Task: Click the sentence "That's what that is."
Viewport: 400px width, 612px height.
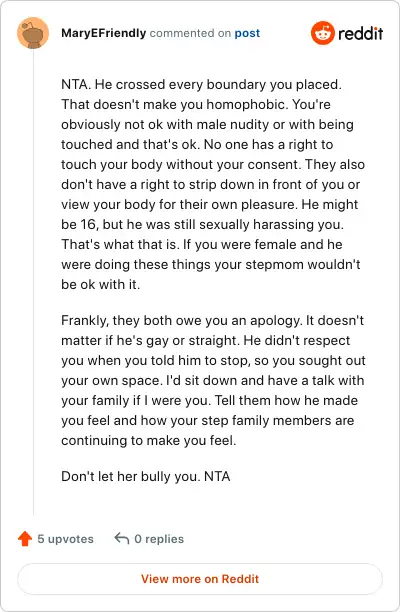Action: point(121,245)
